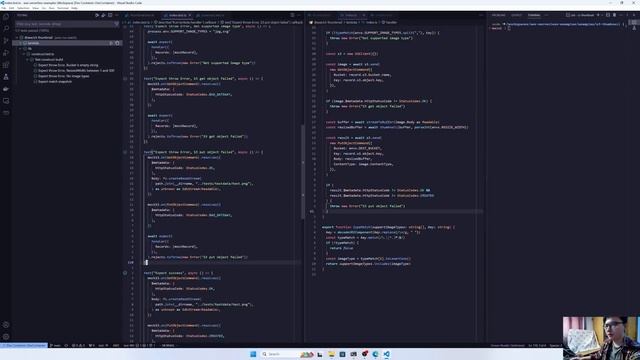640x360 pixels.
Task: Click the Visual Studio Code taskbar icon
Action: (386, 354)
